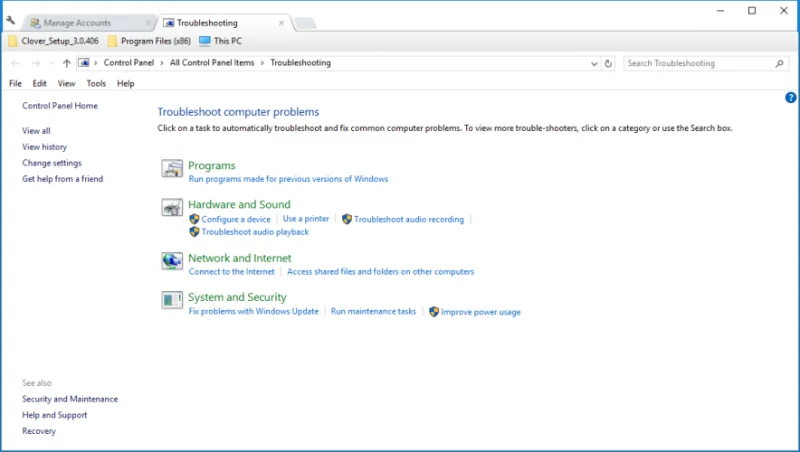Click the blue help question mark icon
The image size is (800, 452).
(790, 97)
